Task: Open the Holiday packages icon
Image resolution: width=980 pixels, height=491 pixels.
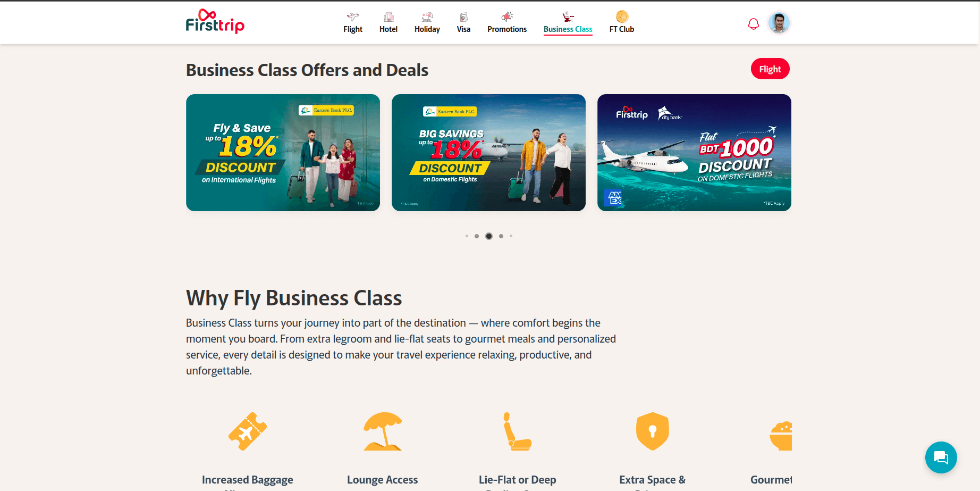Action: pos(427,16)
